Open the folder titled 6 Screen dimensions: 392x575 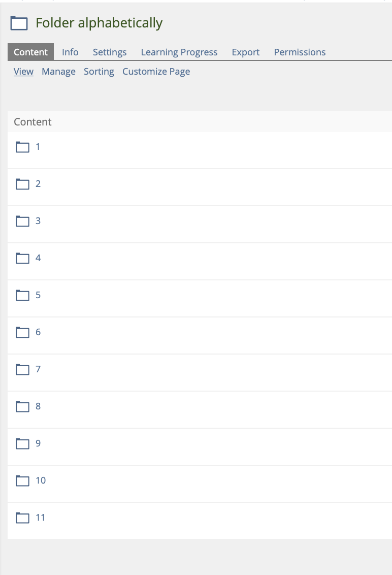point(38,332)
